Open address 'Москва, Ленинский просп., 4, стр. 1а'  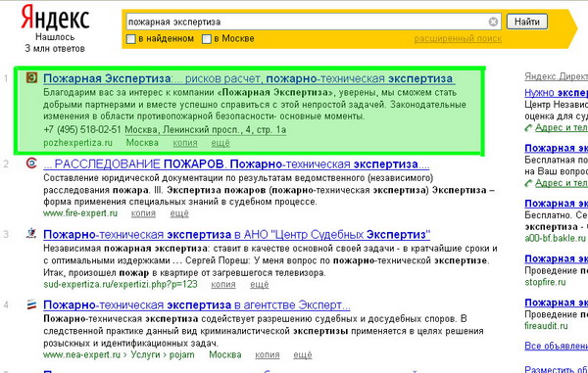coord(206,130)
